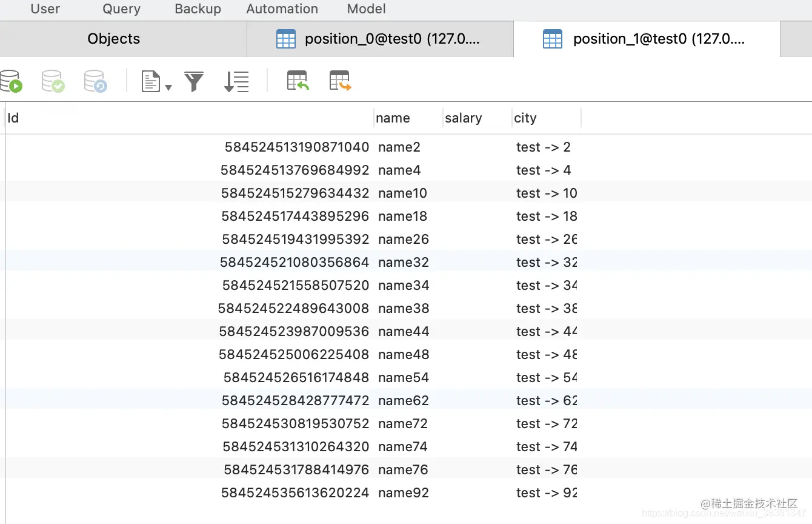
Task: Rollback changes using the blue rollback icon
Action: pos(95,81)
